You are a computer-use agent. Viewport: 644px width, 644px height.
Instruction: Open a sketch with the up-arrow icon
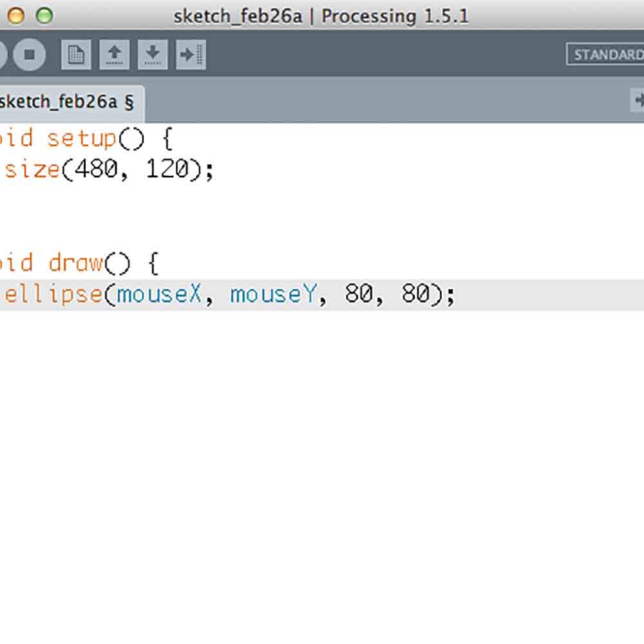click(x=115, y=55)
